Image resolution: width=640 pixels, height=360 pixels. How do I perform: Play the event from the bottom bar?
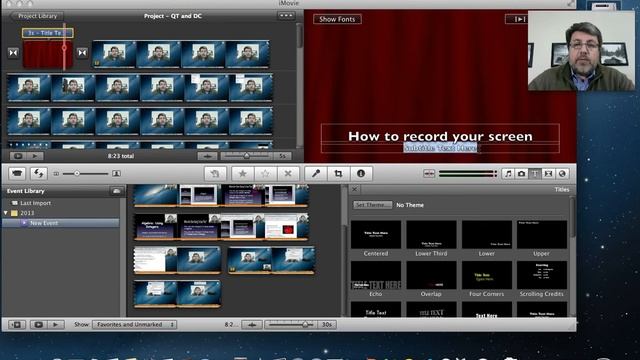pos(56,324)
